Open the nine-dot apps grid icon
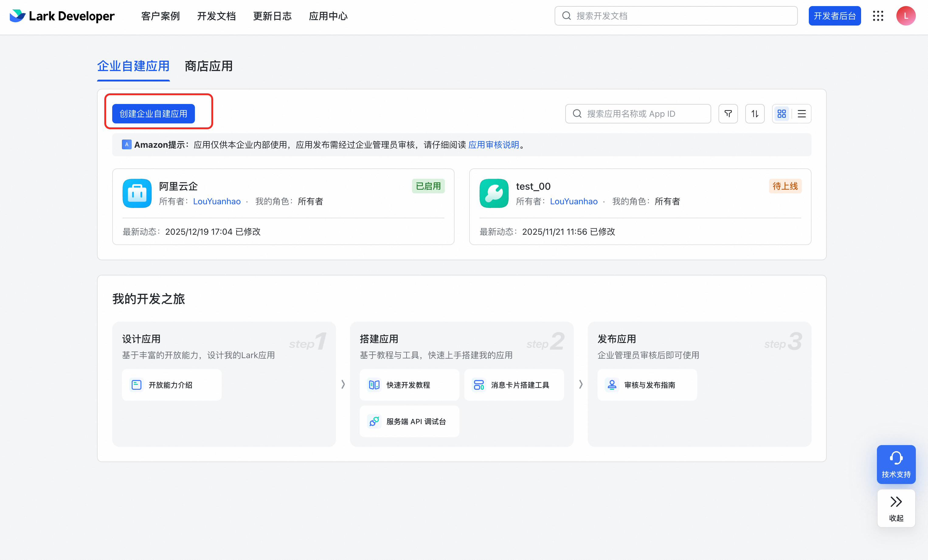Image resolution: width=928 pixels, height=560 pixels. (x=878, y=16)
